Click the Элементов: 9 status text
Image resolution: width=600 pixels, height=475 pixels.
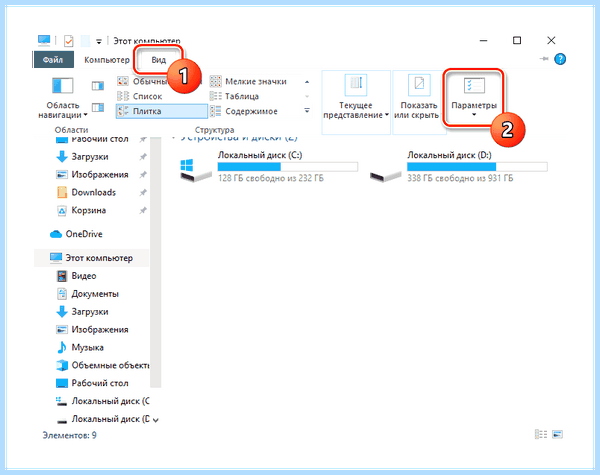[x=69, y=435]
